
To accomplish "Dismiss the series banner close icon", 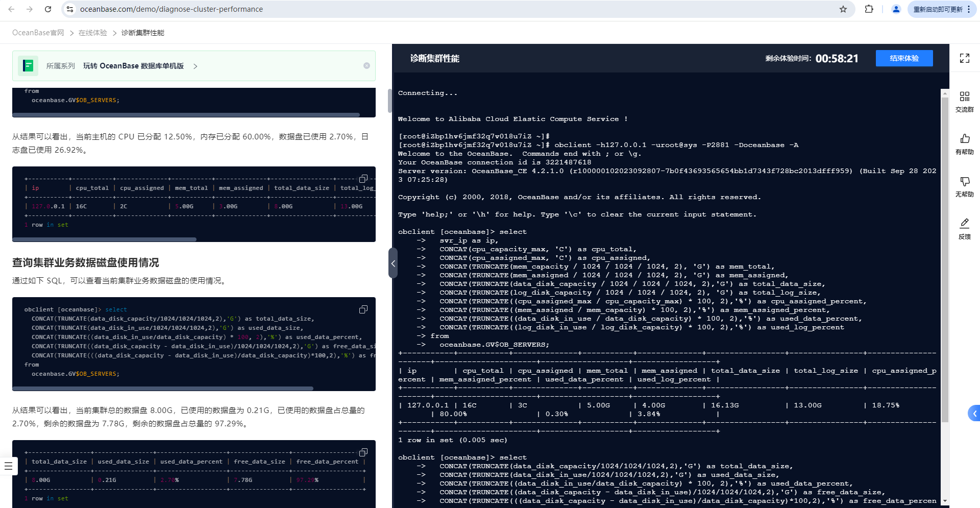I will point(366,66).
